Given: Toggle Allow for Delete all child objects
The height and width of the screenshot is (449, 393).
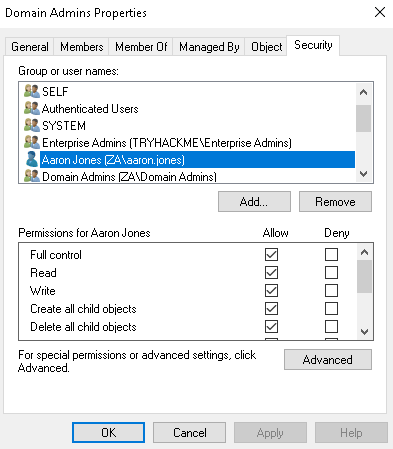Looking at the screenshot, I should (x=271, y=327).
